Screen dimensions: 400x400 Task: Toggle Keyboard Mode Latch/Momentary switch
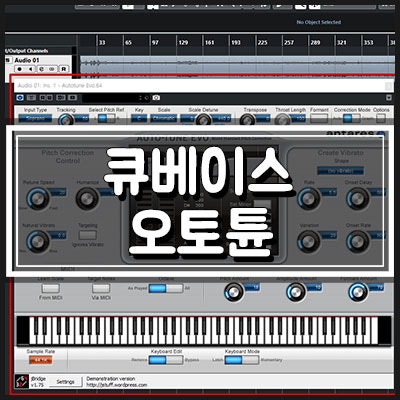click(242, 360)
